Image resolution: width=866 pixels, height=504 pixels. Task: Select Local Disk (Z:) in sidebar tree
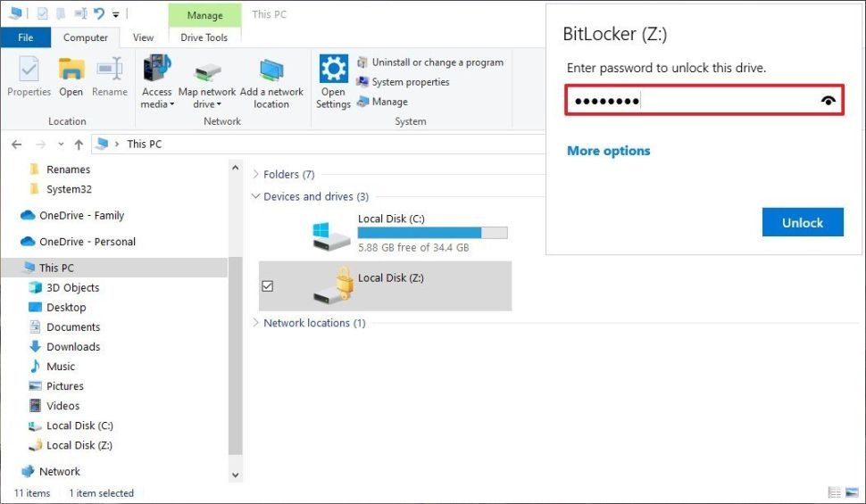[79, 445]
